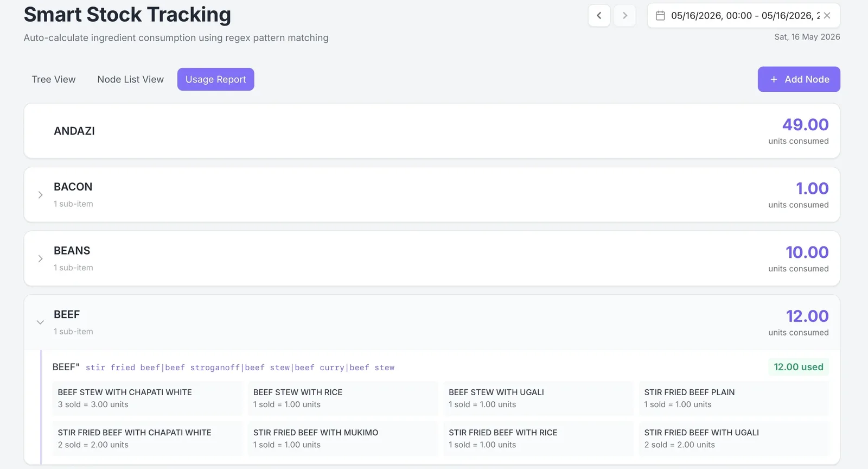
Task: Click BACON 1.00 units consumed value
Action: coord(812,188)
